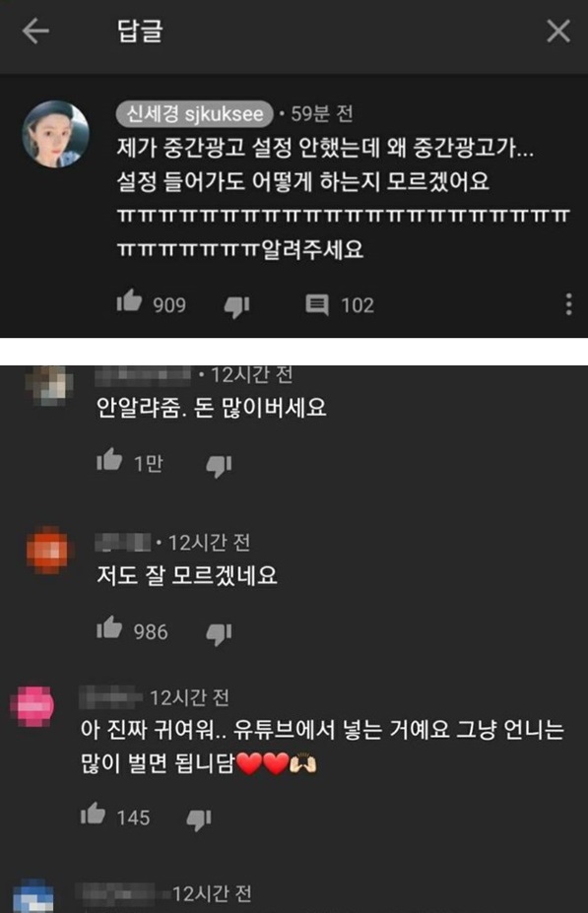This screenshot has height=913, width=588.
Task: Like the '안알랴줌' reply with 1만 likes
Action: click(109, 459)
